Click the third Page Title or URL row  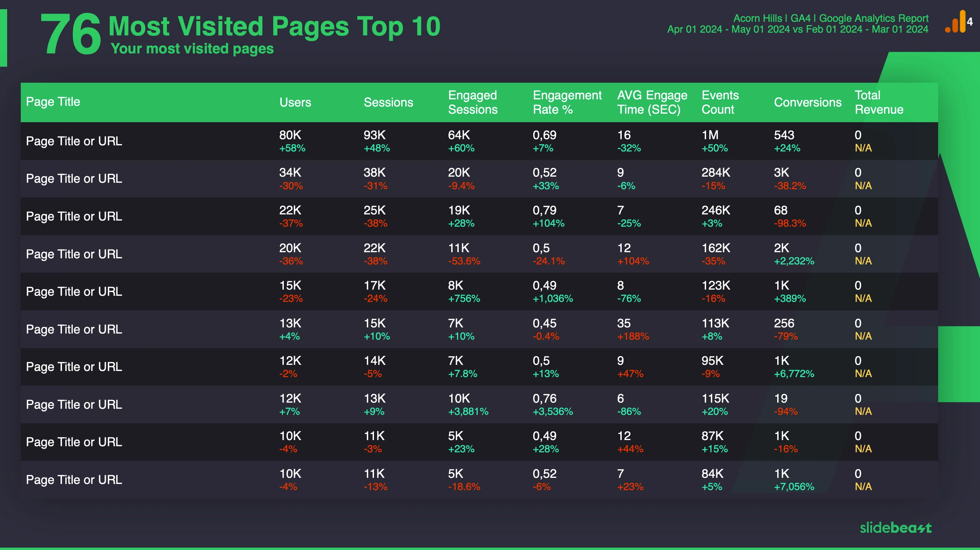pyautogui.click(x=75, y=216)
